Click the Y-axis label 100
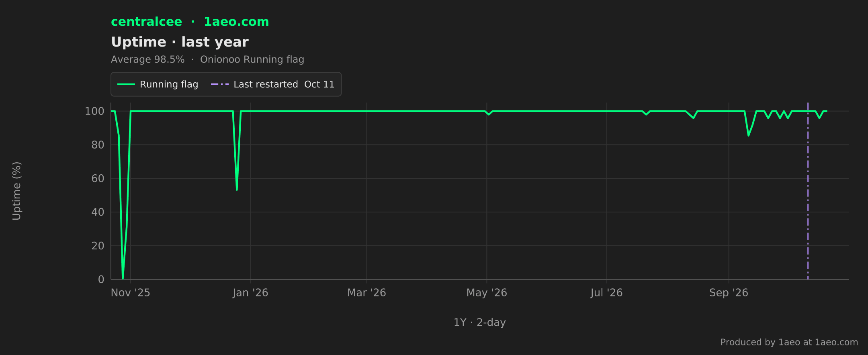868x355 pixels. pyautogui.click(x=94, y=111)
